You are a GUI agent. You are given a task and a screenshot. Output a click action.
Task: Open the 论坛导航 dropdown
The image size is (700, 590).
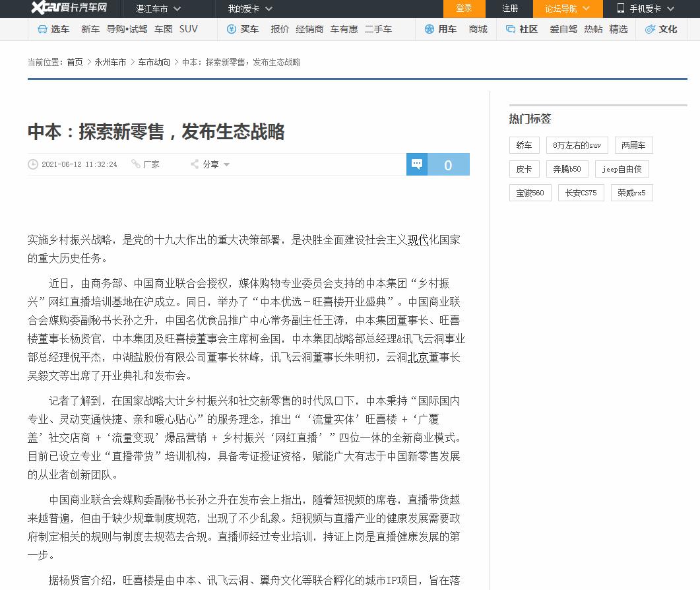567,9
